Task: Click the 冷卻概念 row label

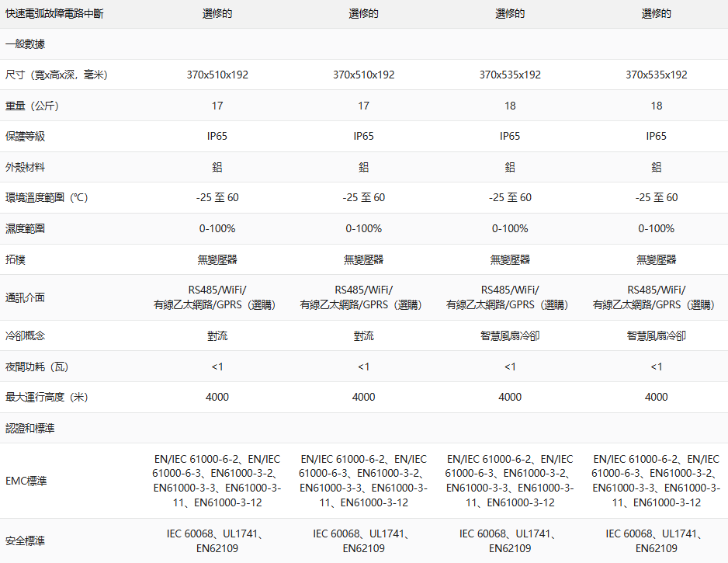Action: click(x=25, y=335)
